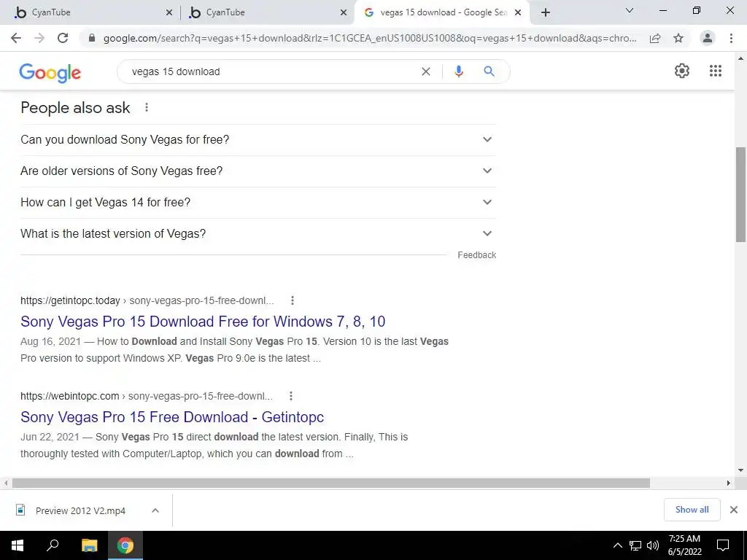The image size is (747, 560).
Task: Click the scroll right arrow
Action: 729,483
